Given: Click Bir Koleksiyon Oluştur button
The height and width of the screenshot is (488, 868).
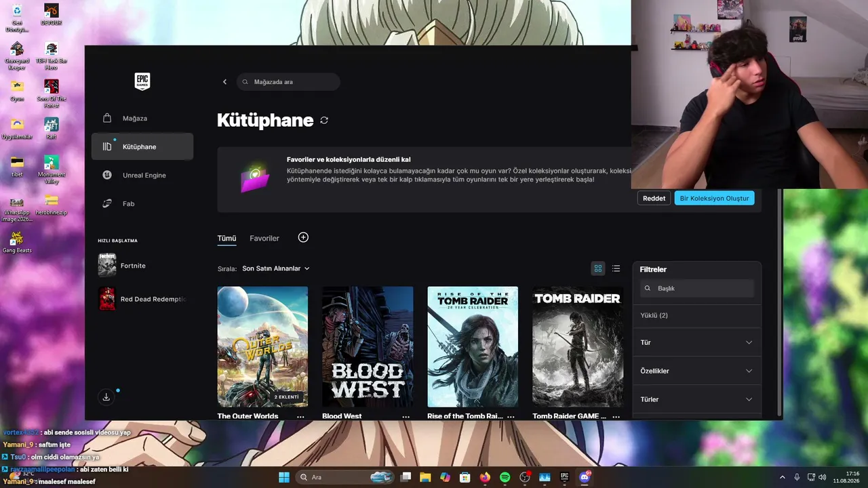Looking at the screenshot, I should click(x=714, y=198).
